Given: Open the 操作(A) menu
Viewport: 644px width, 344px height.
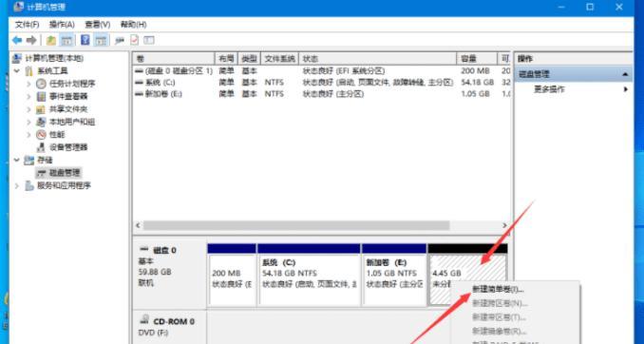Looking at the screenshot, I should pos(62,25).
